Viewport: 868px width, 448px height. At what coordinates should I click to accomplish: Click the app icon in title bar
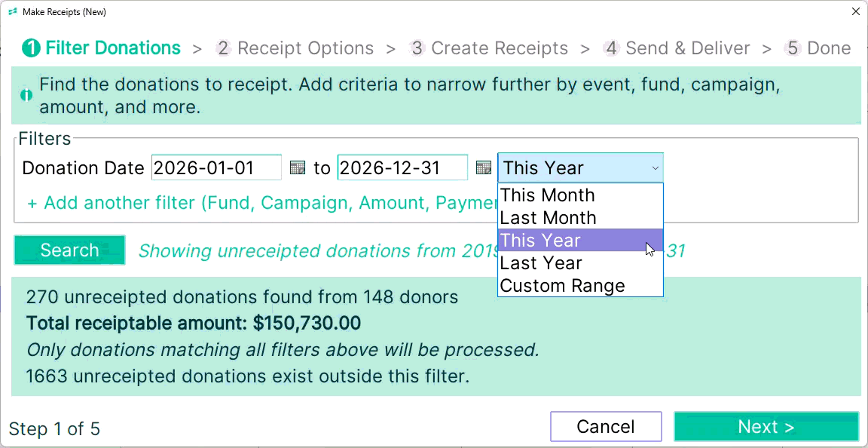[14, 11]
